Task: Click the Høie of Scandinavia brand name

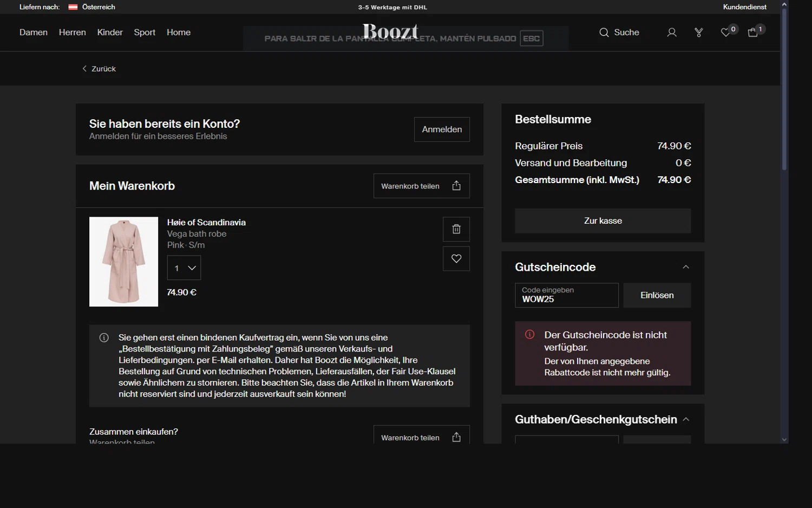Action: coord(206,223)
